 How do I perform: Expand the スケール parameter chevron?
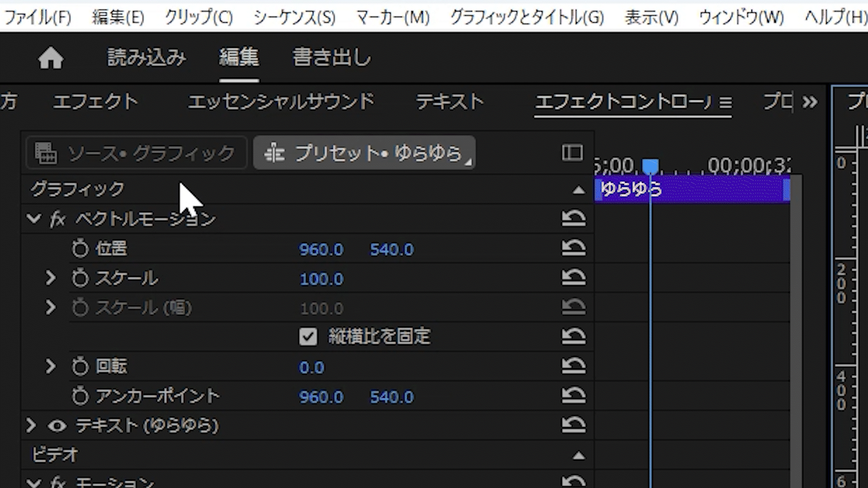(50, 278)
